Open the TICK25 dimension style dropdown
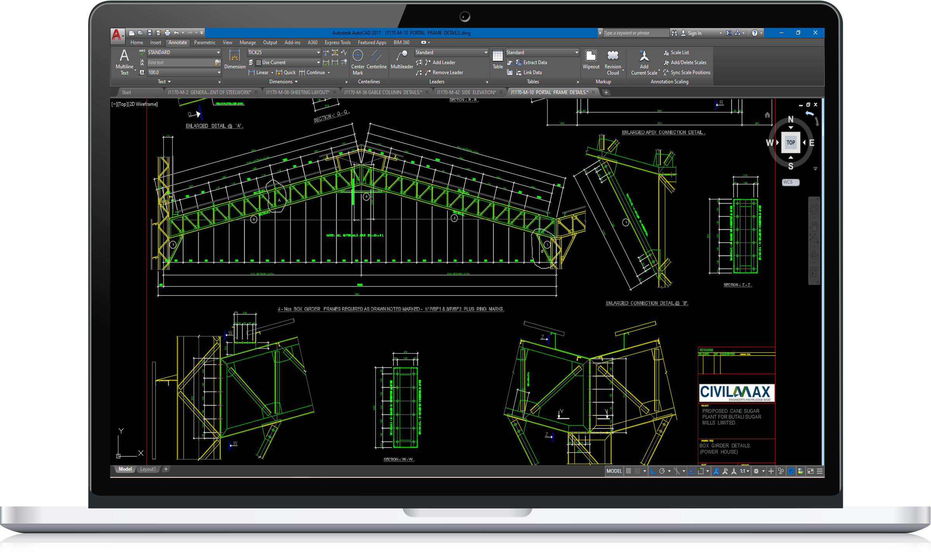The image size is (931, 560). pyautogui.click(x=318, y=52)
